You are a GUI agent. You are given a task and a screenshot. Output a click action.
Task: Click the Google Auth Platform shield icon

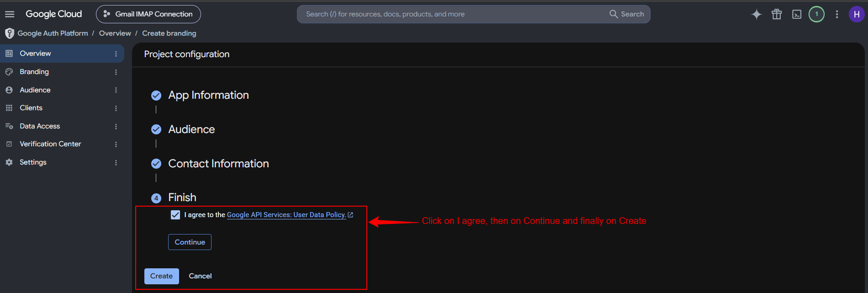pos(10,33)
